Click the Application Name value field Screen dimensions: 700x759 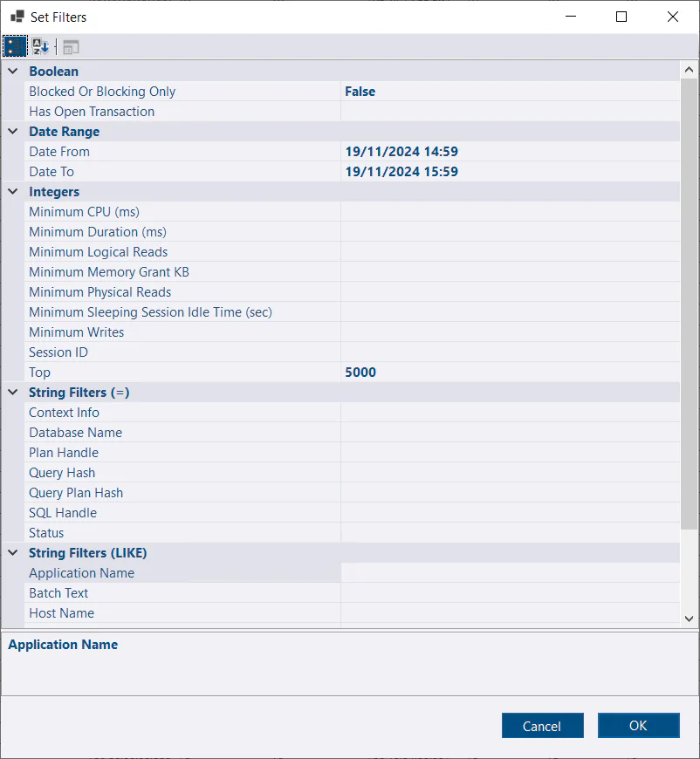pyautogui.click(x=510, y=572)
